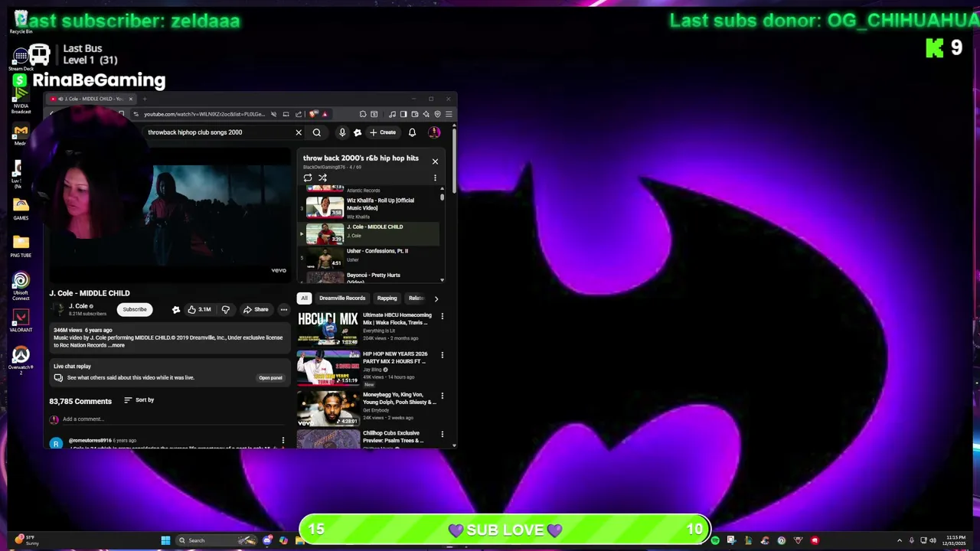Open the NVIDIA Broadcast desktop shortcut

21,97
